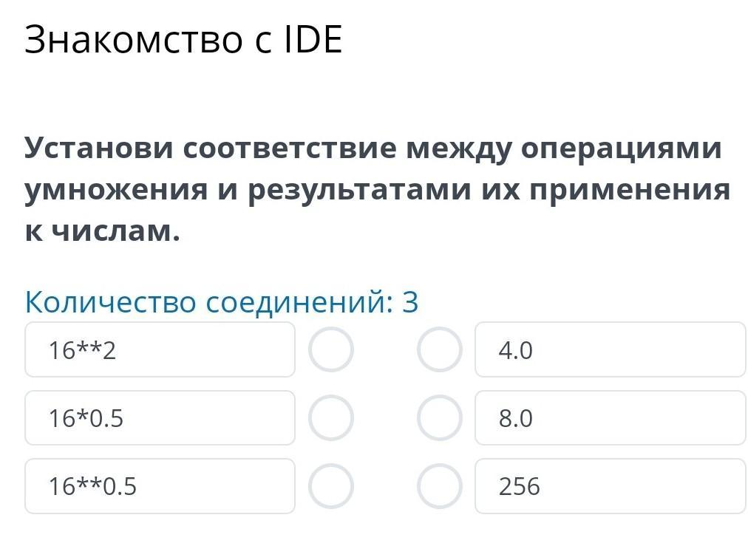
Task: Choose the 4.0 result box
Action: pyautogui.click(x=611, y=349)
